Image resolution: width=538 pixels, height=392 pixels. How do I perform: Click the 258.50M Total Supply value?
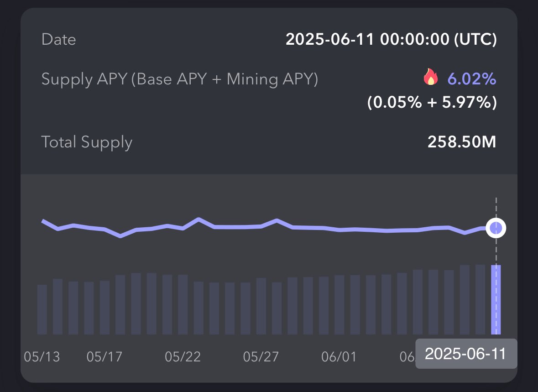coord(461,142)
